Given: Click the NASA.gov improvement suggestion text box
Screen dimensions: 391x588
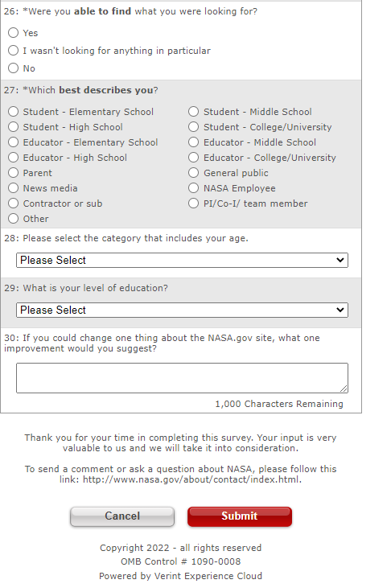Looking at the screenshot, I should pos(182,378).
